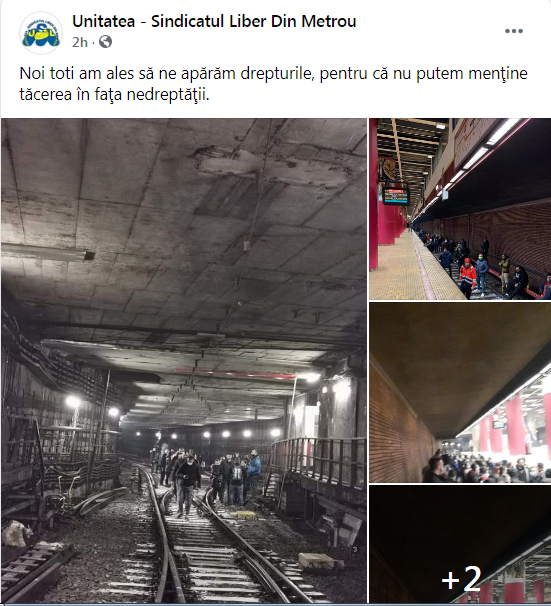Open Unitatea - Sindicatul Liber Din Metrou page
The height and width of the screenshot is (606, 551).
point(214,21)
